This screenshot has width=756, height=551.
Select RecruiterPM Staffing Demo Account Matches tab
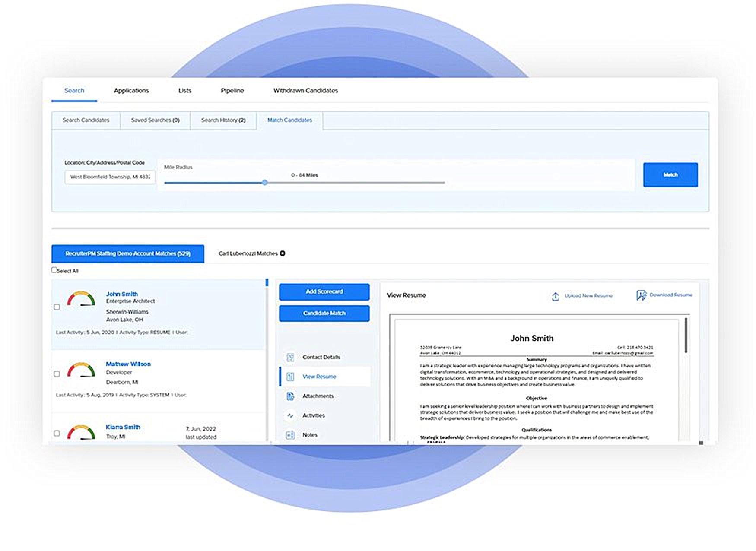click(128, 254)
